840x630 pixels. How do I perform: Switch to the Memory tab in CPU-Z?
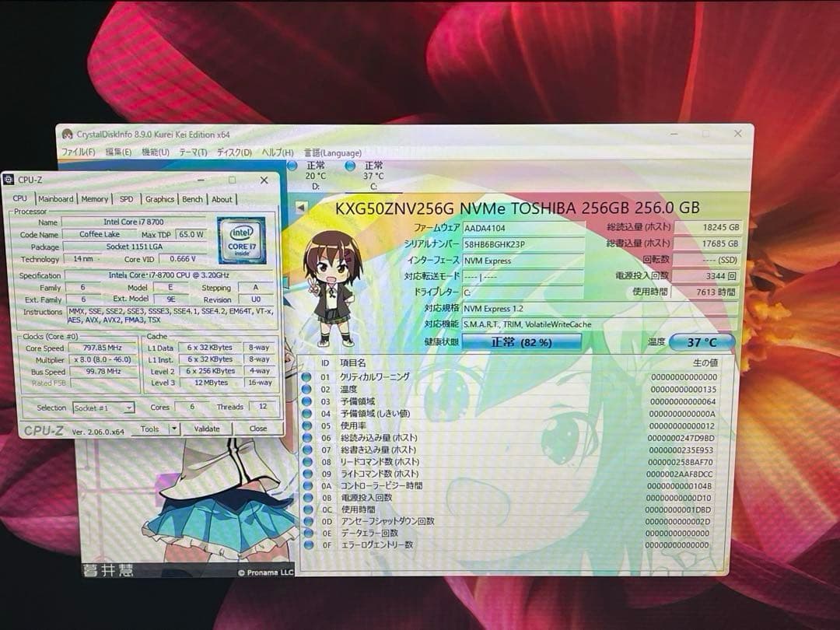pos(93,198)
